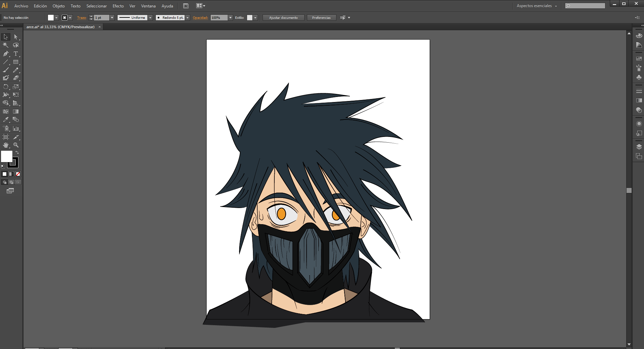Select the Eraser tool

16,78
